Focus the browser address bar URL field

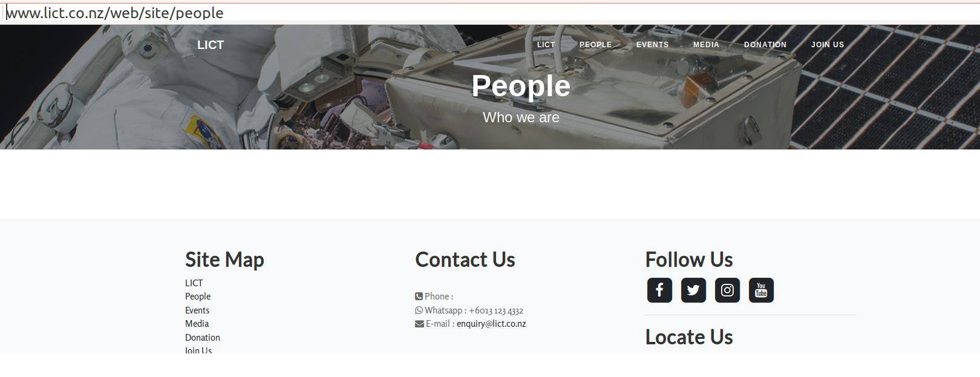490,13
